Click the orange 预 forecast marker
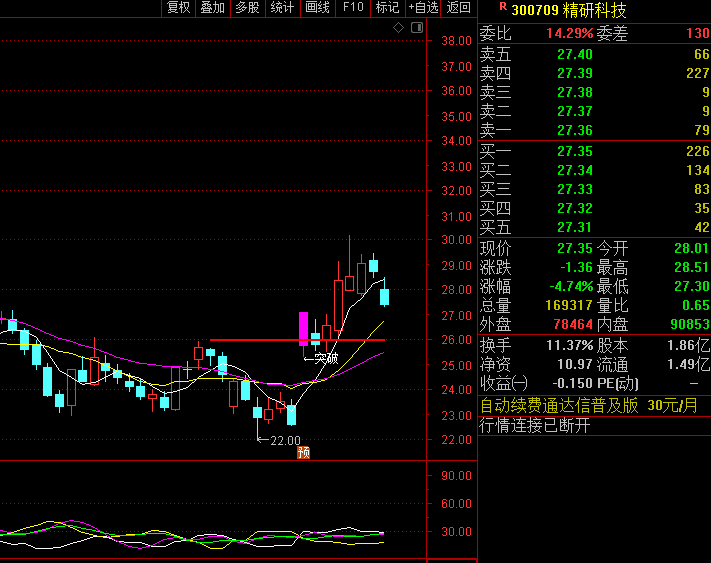This screenshot has height=563, width=711. click(303, 452)
